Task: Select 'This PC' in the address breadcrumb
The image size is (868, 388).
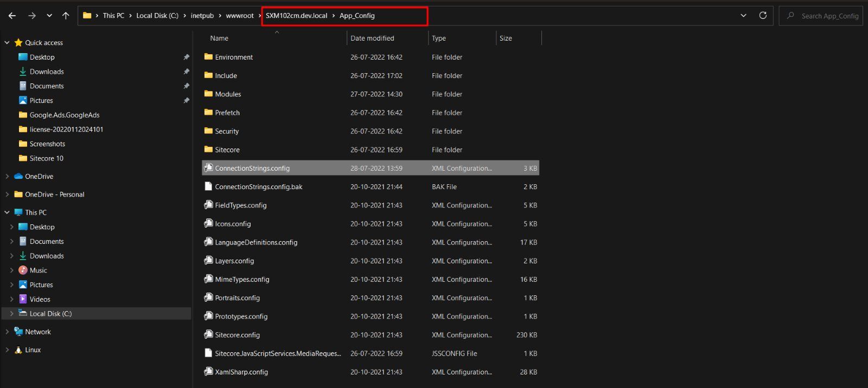Action: coord(113,16)
